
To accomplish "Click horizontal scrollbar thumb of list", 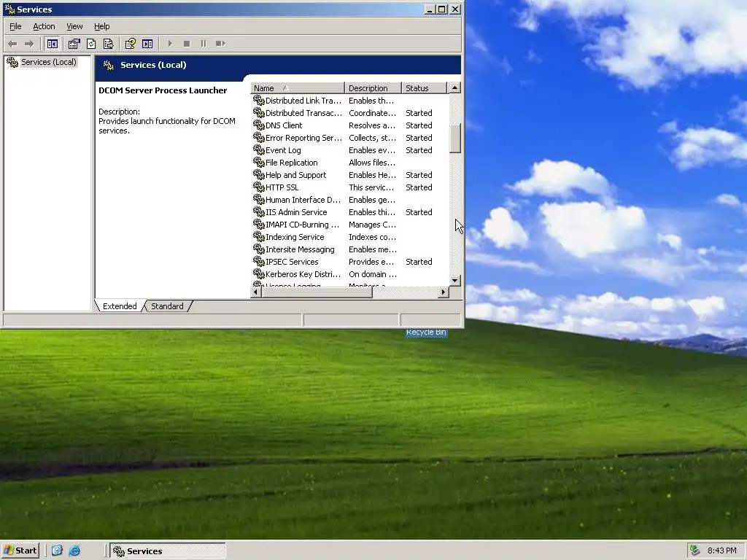I will click(x=317, y=292).
